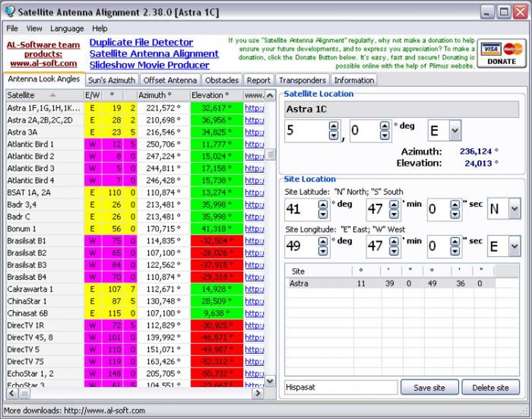Viewport: 532px width, 419px height.
Task: Select the Cakrawarta 1 row
Action: 135,289
